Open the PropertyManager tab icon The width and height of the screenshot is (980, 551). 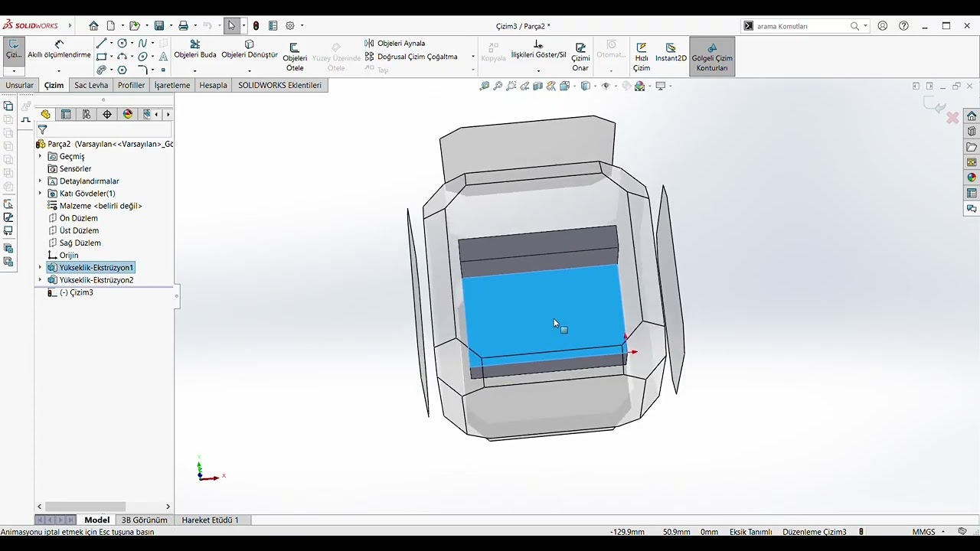click(x=66, y=114)
